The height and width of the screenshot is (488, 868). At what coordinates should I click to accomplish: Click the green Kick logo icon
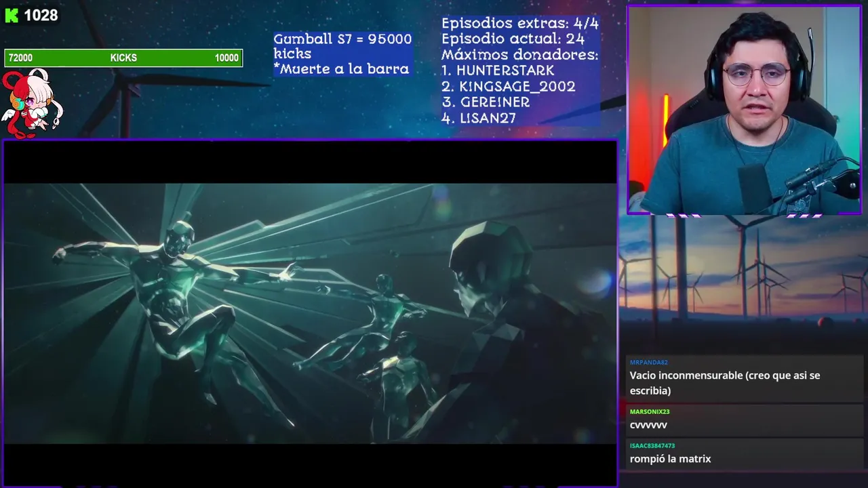pyautogui.click(x=12, y=16)
